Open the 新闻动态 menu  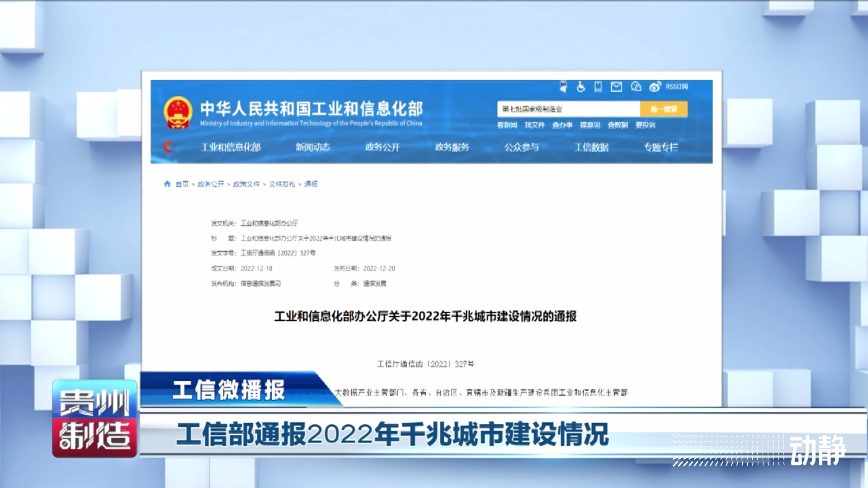point(313,147)
